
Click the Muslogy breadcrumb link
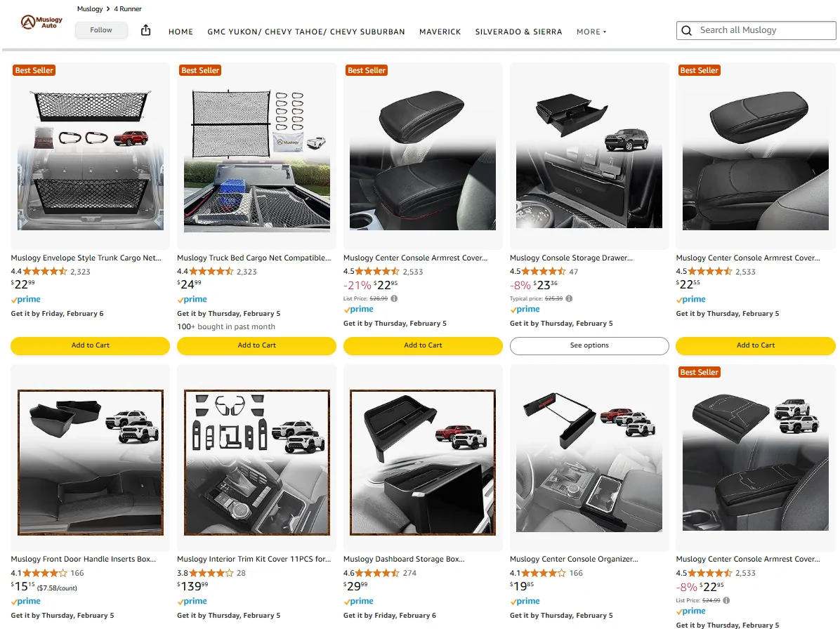[90, 9]
